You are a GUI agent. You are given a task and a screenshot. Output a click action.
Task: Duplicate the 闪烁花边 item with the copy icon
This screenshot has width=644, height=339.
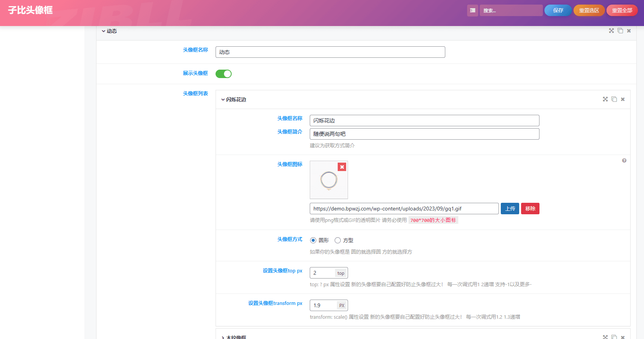(614, 99)
